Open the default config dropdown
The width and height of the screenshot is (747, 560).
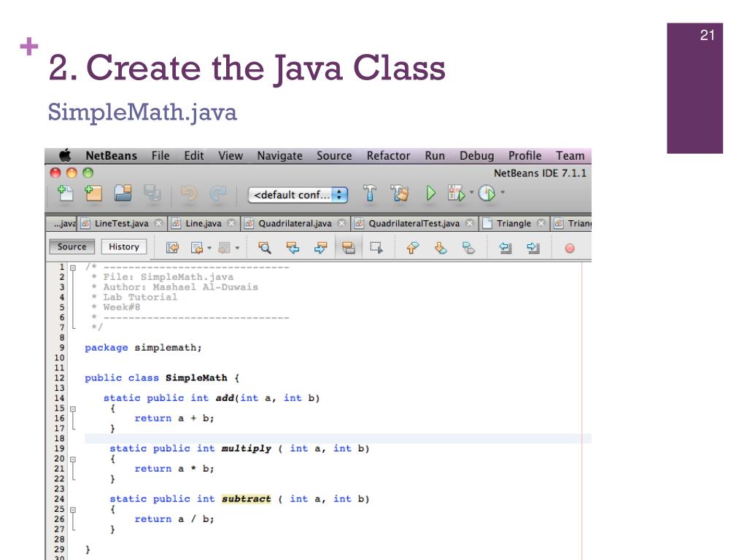click(298, 195)
